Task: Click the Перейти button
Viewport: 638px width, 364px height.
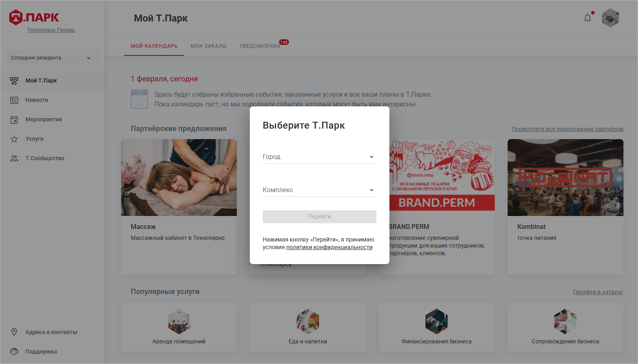Action: coord(319,217)
